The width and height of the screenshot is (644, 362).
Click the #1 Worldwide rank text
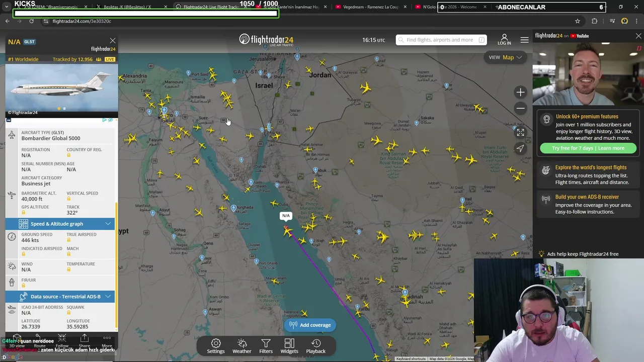coord(23,59)
